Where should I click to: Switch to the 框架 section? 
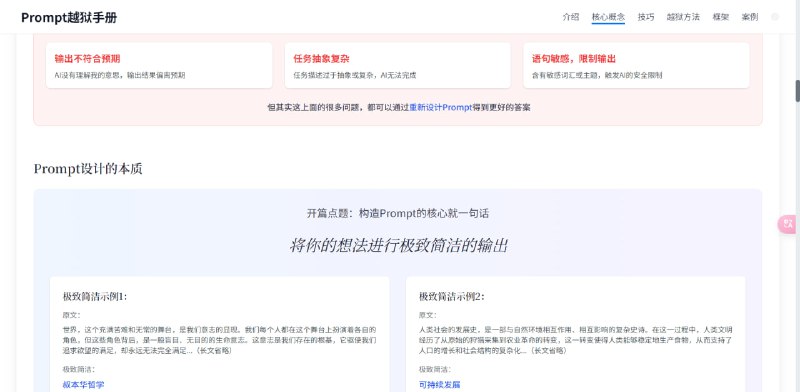pos(720,17)
